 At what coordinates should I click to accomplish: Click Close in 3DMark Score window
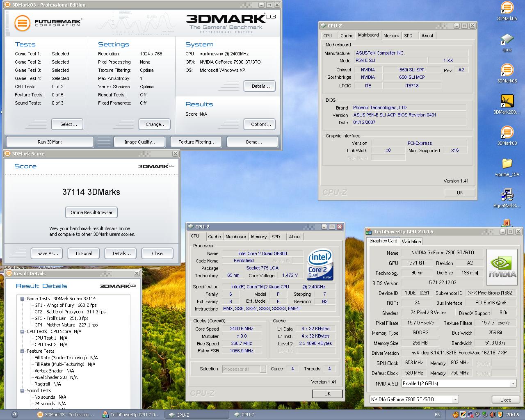157,253
